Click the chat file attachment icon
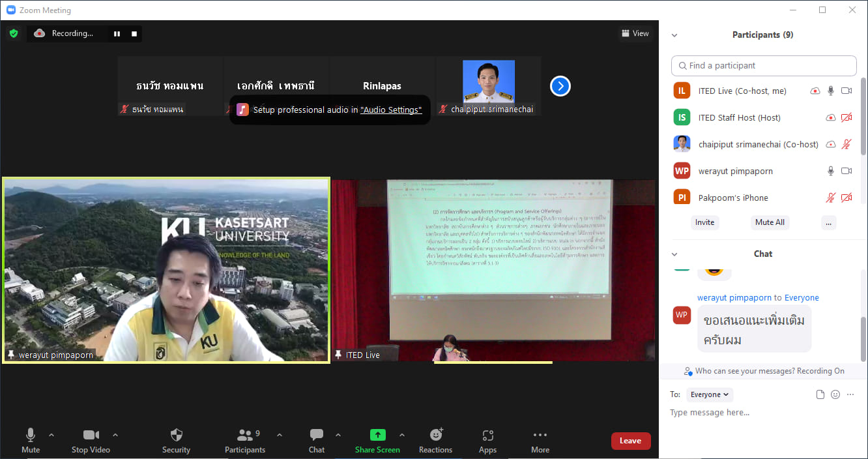The width and height of the screenshot is (868, 459). tap(820, 395)
